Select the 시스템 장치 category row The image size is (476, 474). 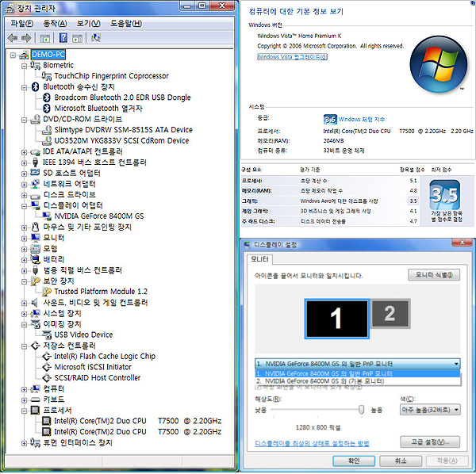coord(62,313)
